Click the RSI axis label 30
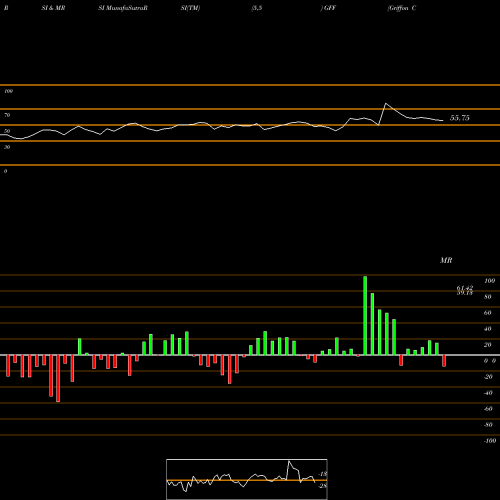This screenshot has width=500, height=500. coord(7,147)
